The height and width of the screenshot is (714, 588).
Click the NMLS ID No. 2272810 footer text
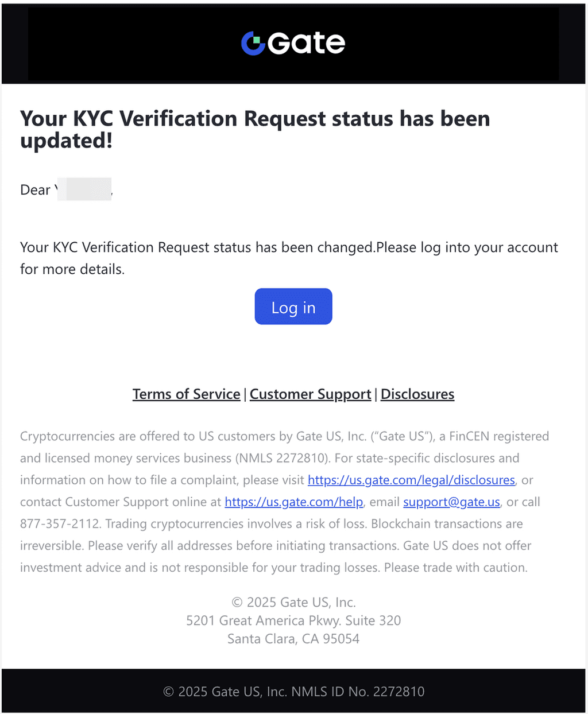coord(358,692)
